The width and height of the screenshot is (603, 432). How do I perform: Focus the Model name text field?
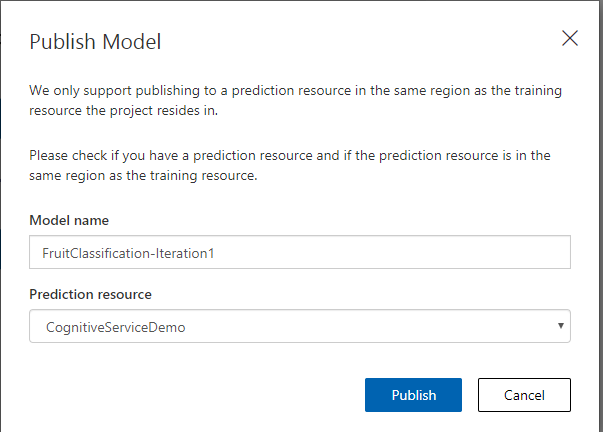coord(300,252)
